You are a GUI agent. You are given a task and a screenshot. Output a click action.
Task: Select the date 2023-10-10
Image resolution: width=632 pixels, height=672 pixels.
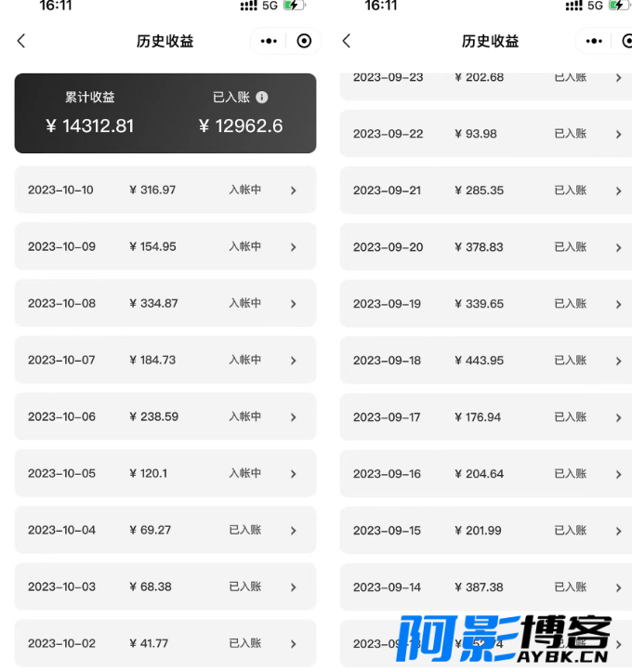click(x=60, y=190)
